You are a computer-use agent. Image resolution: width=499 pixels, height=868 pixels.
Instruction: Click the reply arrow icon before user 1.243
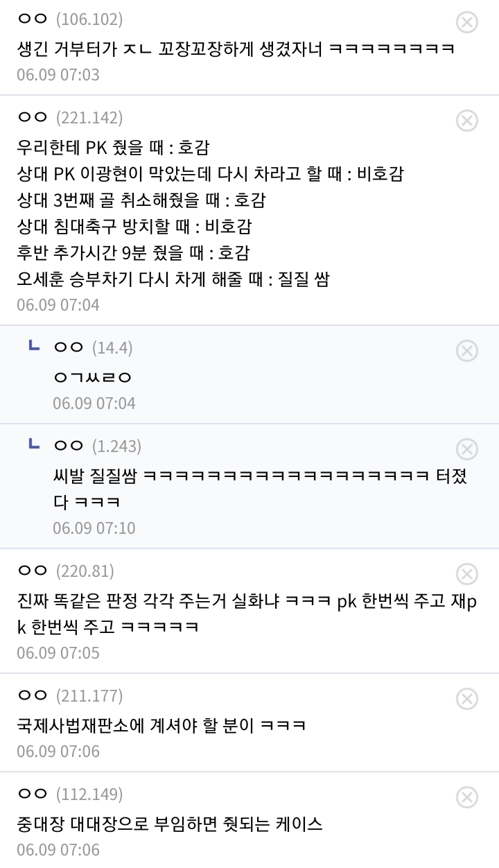[x=33, y=444]
